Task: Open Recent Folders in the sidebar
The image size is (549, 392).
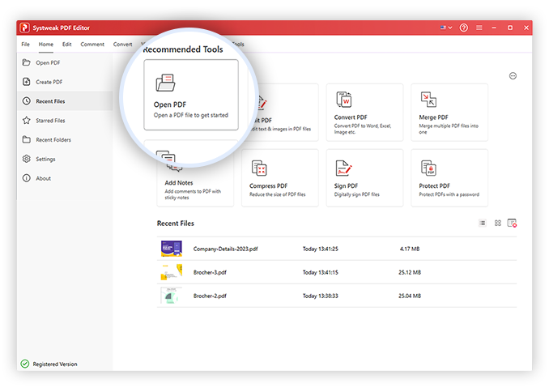Action: tap(53, 140)
